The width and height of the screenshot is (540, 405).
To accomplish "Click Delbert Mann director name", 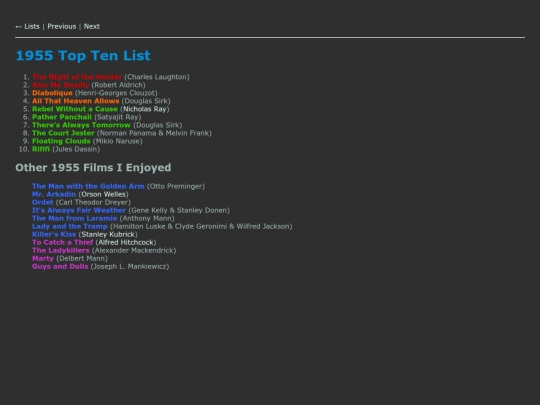I will pos(82,258).
